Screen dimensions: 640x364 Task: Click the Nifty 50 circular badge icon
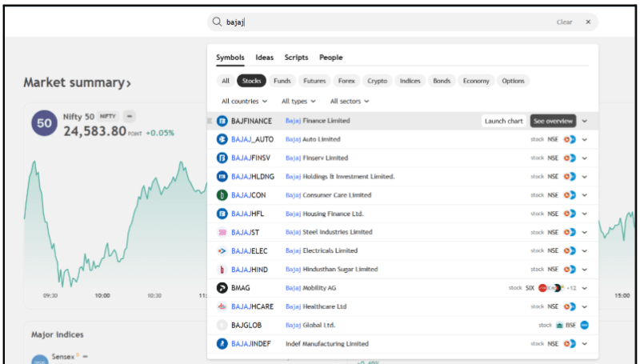(x=45, y=123)
